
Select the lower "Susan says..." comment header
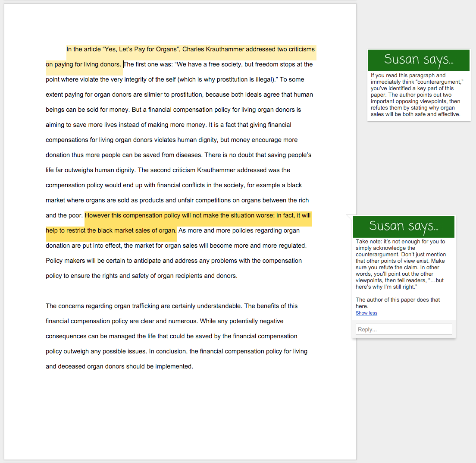tap(404, 227)
